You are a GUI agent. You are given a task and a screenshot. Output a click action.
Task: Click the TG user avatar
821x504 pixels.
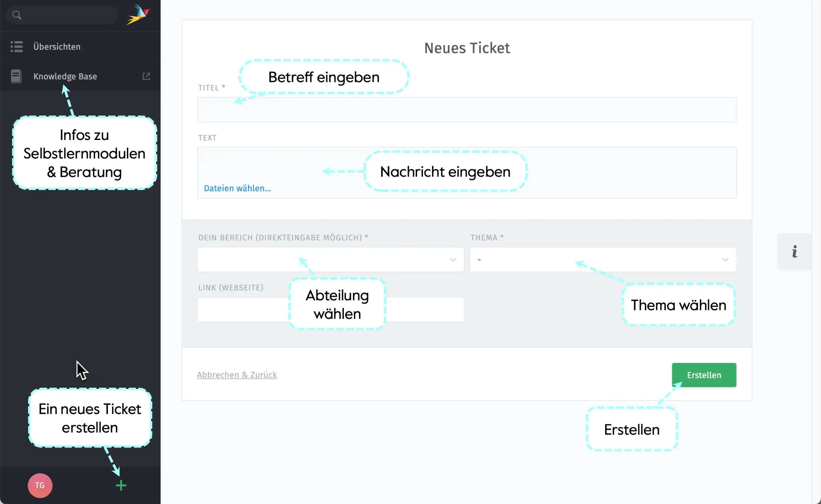click(x=39, y=485)
